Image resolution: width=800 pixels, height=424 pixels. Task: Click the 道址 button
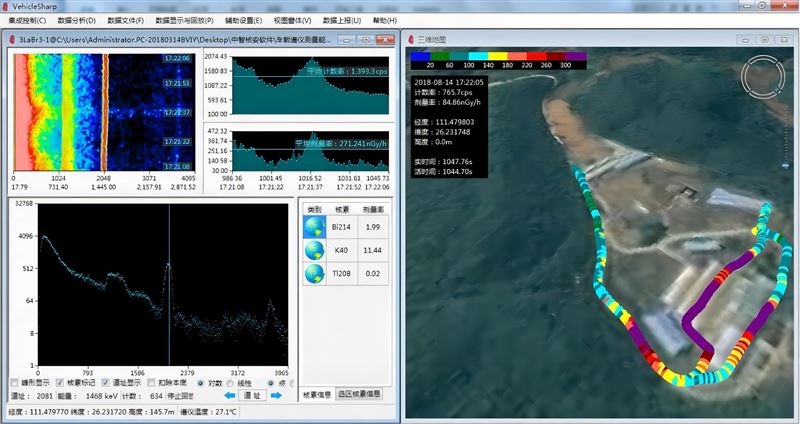252,395
